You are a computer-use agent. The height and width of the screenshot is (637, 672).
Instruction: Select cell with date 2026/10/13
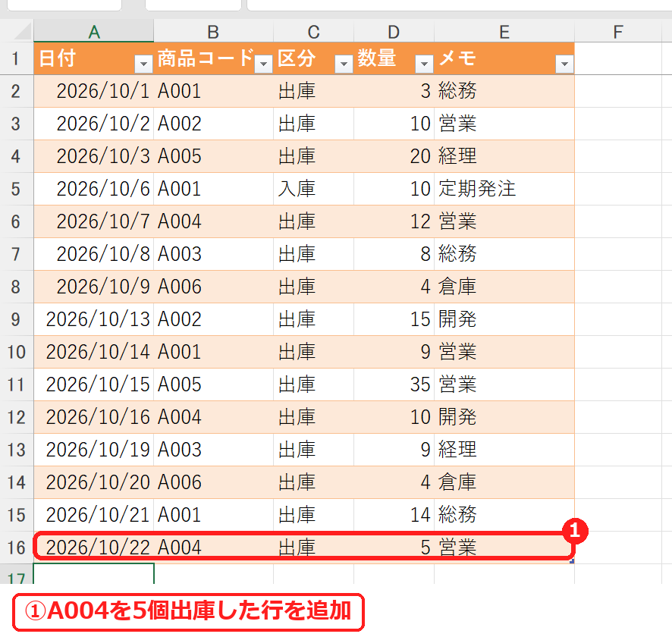point(93,319)
